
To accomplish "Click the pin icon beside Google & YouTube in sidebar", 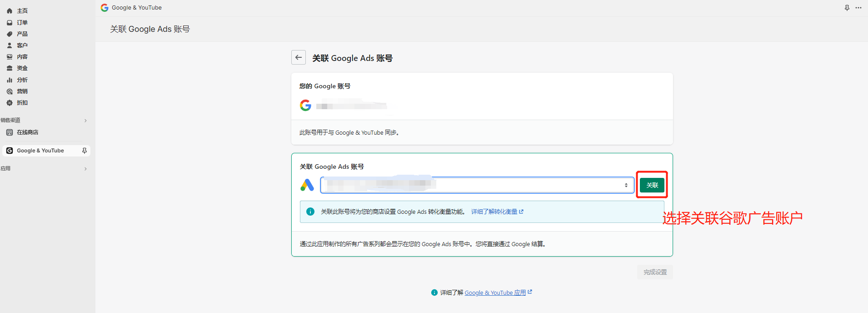I will tap(85, 151).
